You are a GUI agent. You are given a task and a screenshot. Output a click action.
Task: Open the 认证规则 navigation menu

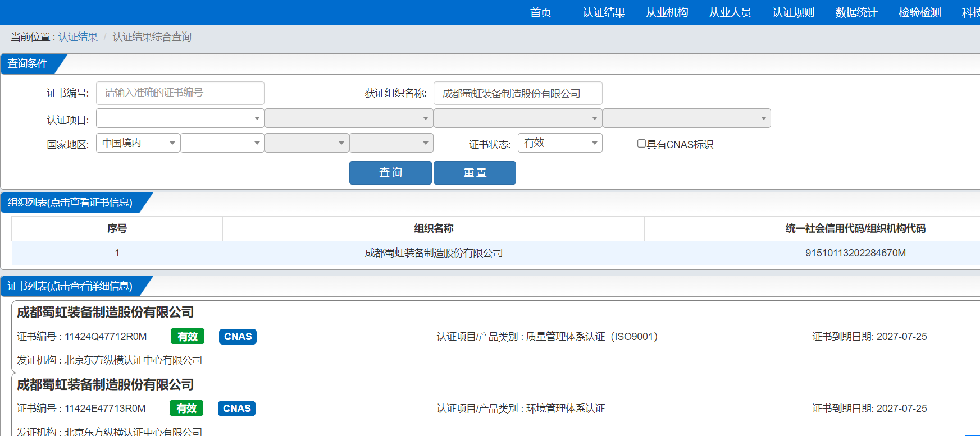793,12
